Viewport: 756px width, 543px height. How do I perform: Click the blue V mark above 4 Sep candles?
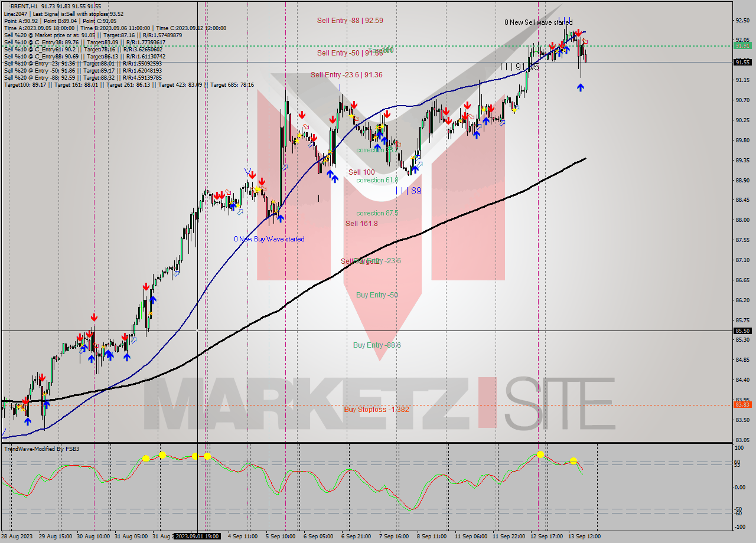coord(248,172)
